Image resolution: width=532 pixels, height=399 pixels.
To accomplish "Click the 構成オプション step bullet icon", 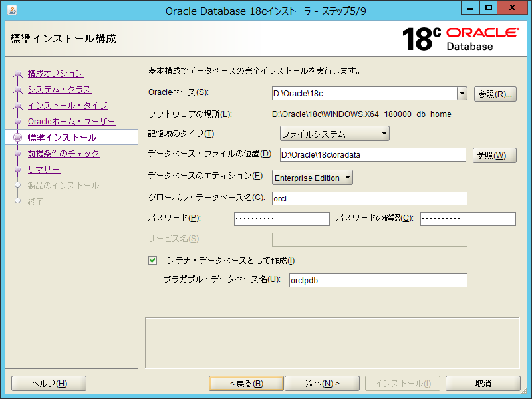I will (x=17, y=74).
